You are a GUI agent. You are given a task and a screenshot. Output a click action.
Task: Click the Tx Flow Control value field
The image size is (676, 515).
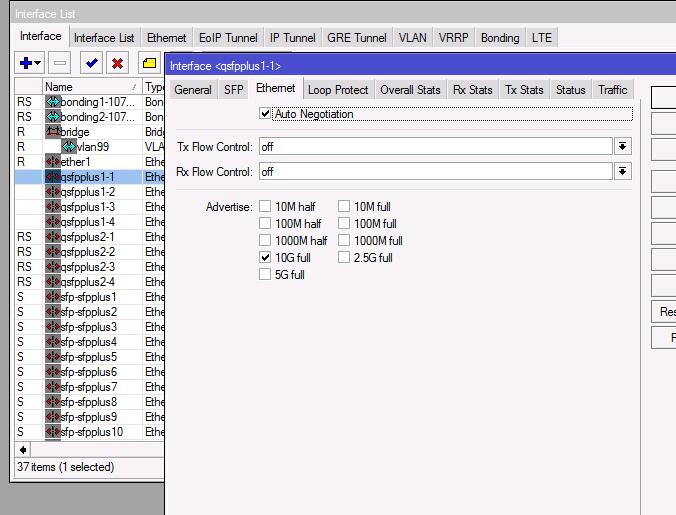pos(435,147)
